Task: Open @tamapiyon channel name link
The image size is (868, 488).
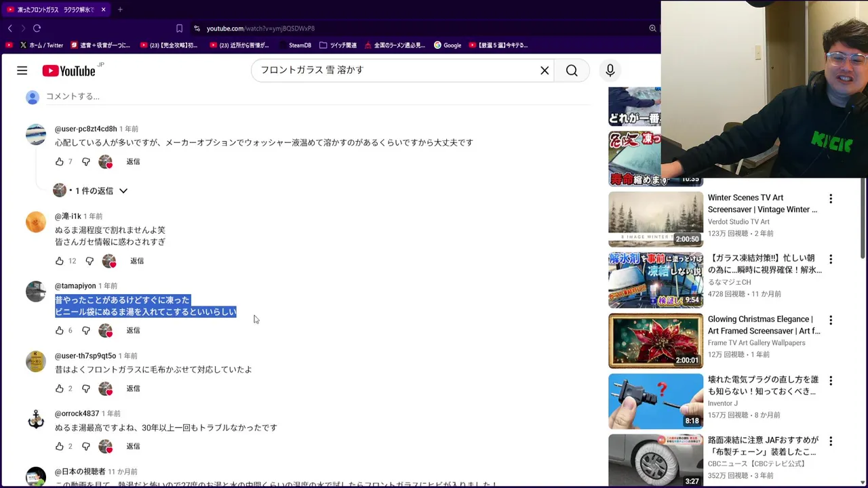Action: click(75, 286)
